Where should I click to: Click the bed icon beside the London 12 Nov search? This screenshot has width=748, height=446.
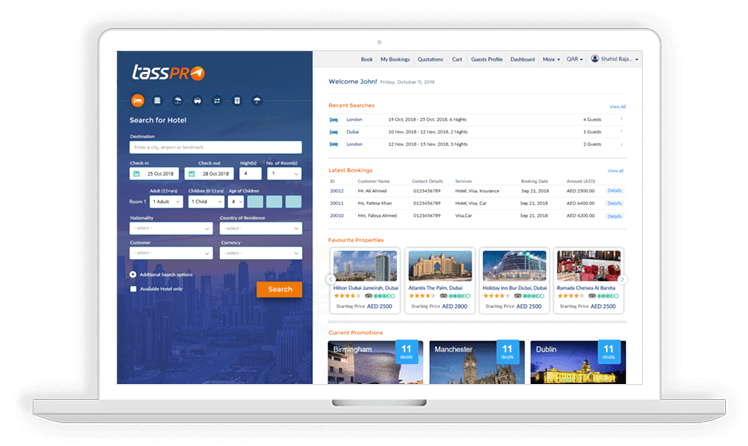pyautogui.click(x=334, y=144)
